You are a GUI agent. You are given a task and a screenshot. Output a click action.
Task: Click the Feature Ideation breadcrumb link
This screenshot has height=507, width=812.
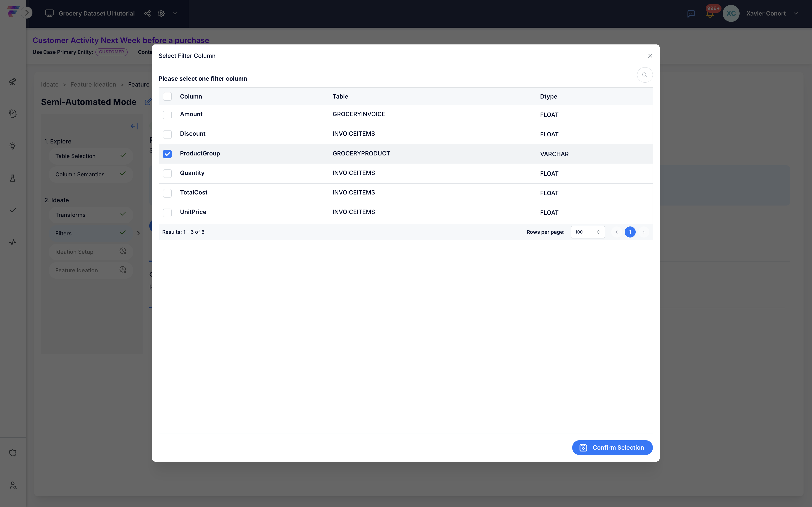[x=93, y=84]
